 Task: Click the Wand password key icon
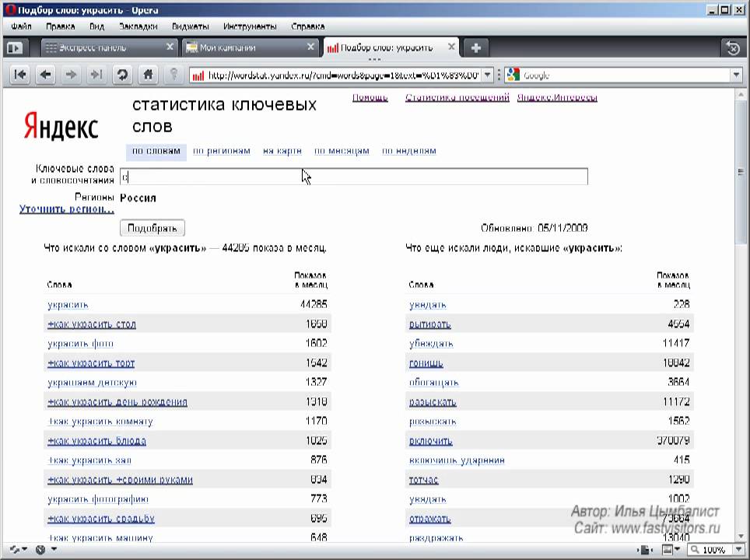click(x=173, y=75)
